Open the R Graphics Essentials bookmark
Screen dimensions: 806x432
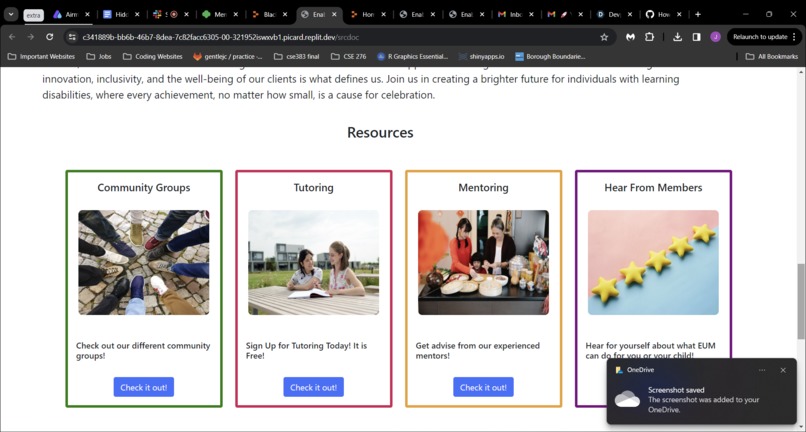(x=413, y=57)
